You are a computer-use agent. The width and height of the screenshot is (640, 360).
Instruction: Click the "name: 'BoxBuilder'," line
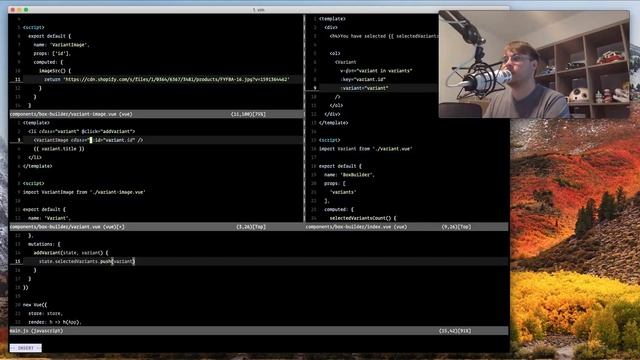tap(349, 175)
